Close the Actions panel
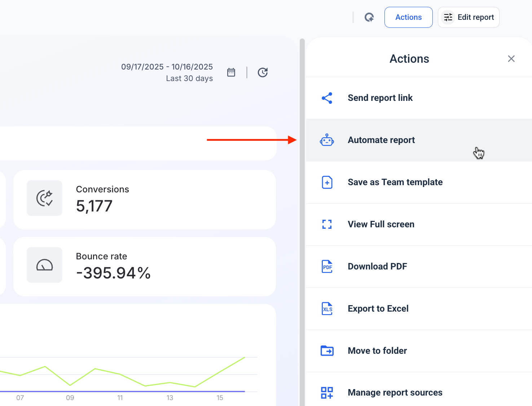The image size is (532, 406). (511, 59)
